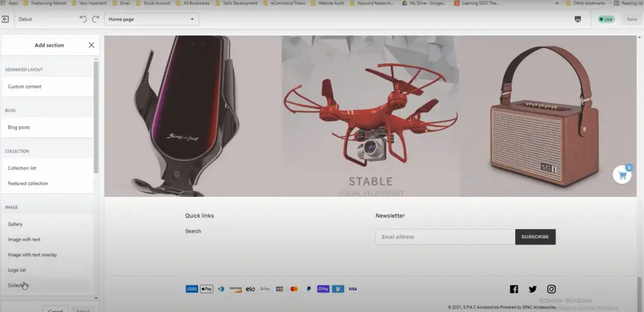Open the Instagram social icon in footer
Viewport: 644px width, 312px height.
point(551,289)
